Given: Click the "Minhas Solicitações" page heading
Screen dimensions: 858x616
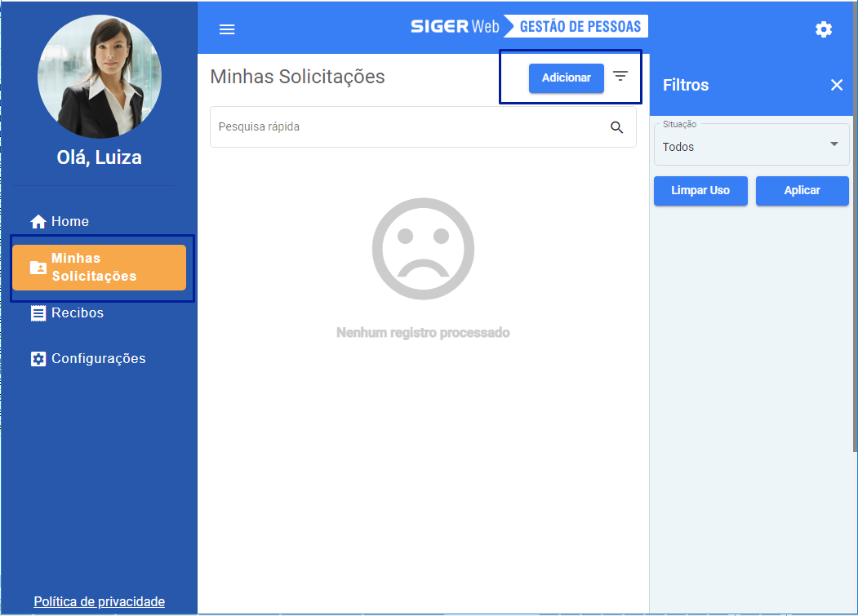Looking at the screenshot, I should [297, 78].
